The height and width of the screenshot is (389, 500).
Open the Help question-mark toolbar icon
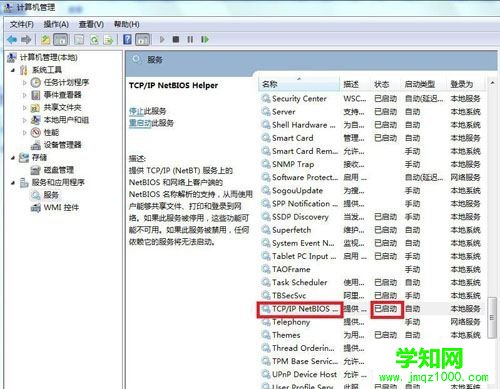click(x=127, y=39)
